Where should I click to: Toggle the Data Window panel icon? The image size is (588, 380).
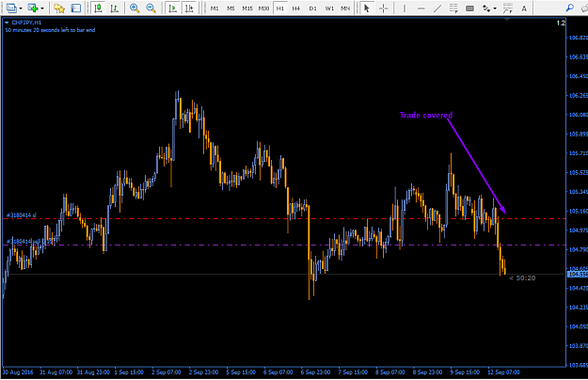coord(76,8)
